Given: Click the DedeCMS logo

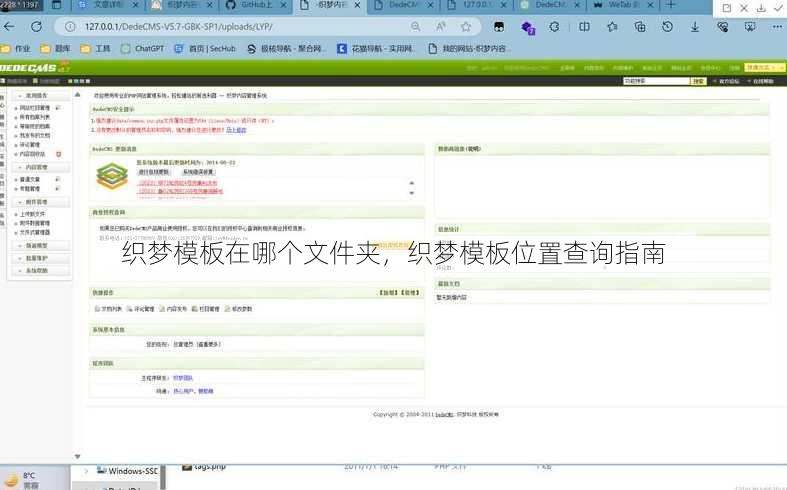Looking at the screenshot, I should 34,67.
